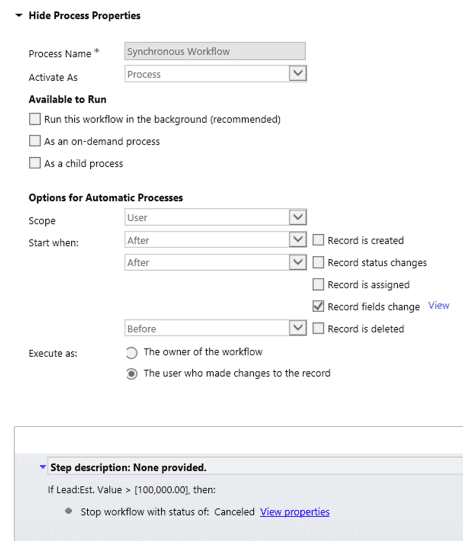Screen dimensions: 463x541
Task: Click the Process Name text field
Action: click(x=215, y=51)
